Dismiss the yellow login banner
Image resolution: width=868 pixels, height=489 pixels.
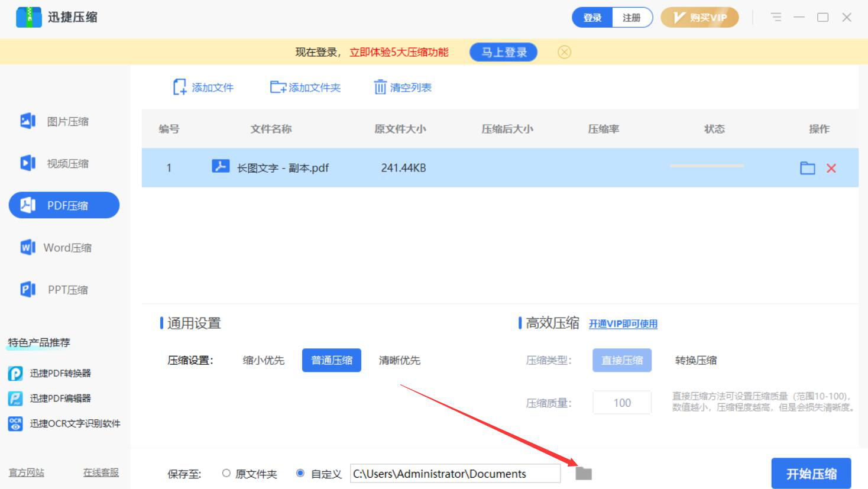[564, 53]
